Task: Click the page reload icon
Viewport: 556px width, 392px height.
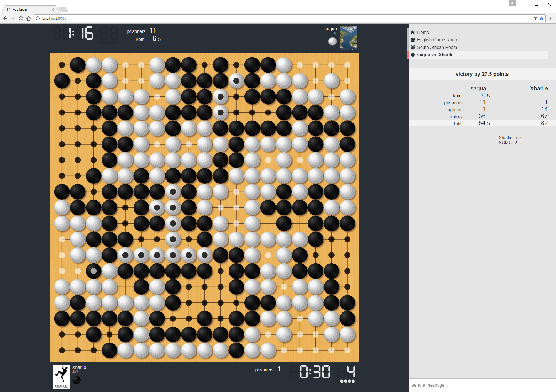Action: click(x=21, y=18)
